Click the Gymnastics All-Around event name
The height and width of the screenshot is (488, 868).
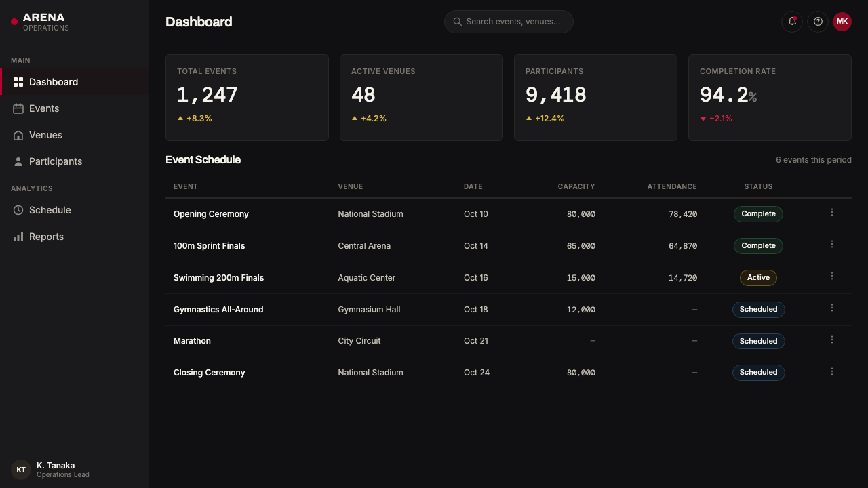click(x=218, y=310)
